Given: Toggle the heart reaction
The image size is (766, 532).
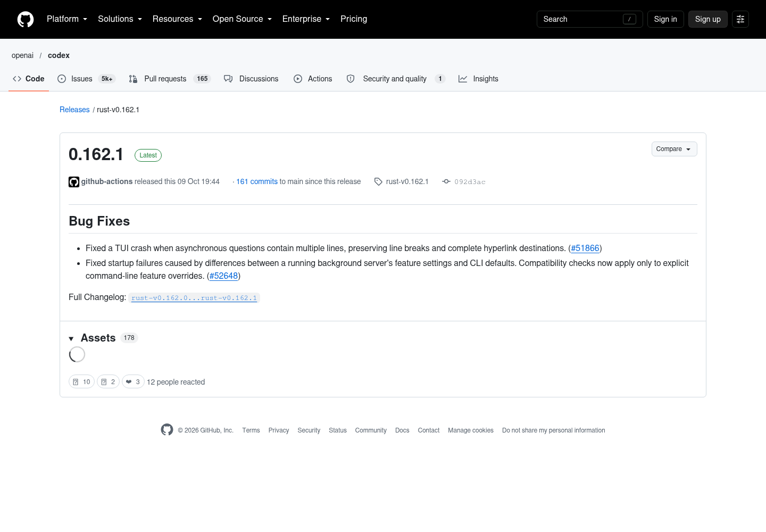Looking at the screenshot, I should tap(133, 382).
